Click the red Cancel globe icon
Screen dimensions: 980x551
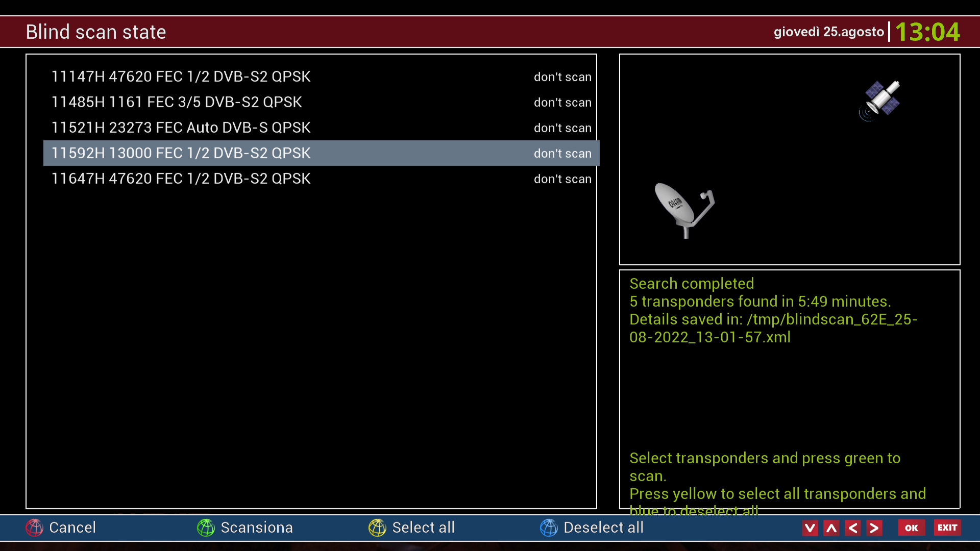coord(35,528)
